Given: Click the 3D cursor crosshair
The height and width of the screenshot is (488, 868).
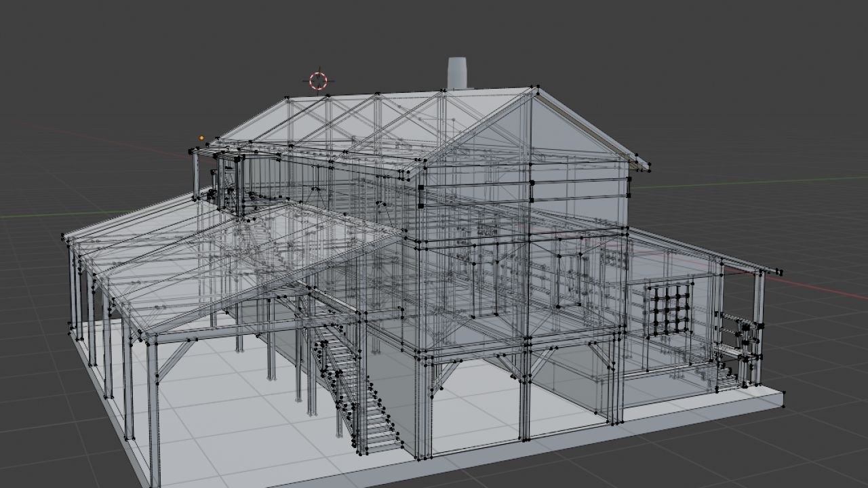Looking at the screenshot, I should tap(318, 81).
